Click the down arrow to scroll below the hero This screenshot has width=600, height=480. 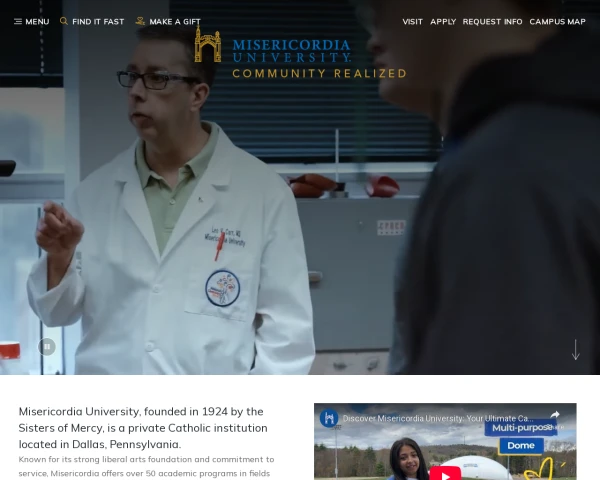[576, 349]
